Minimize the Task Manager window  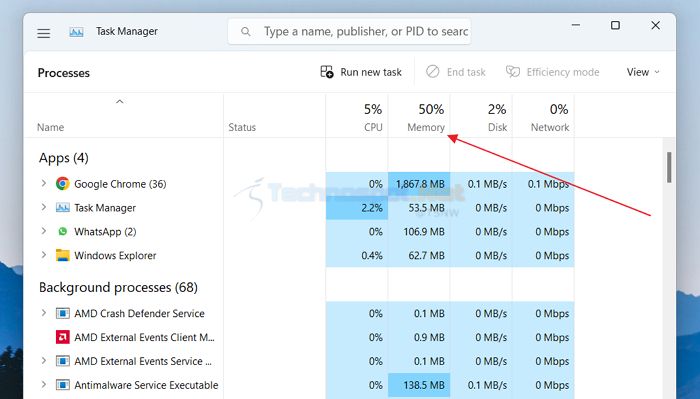(x=576, y=25)
